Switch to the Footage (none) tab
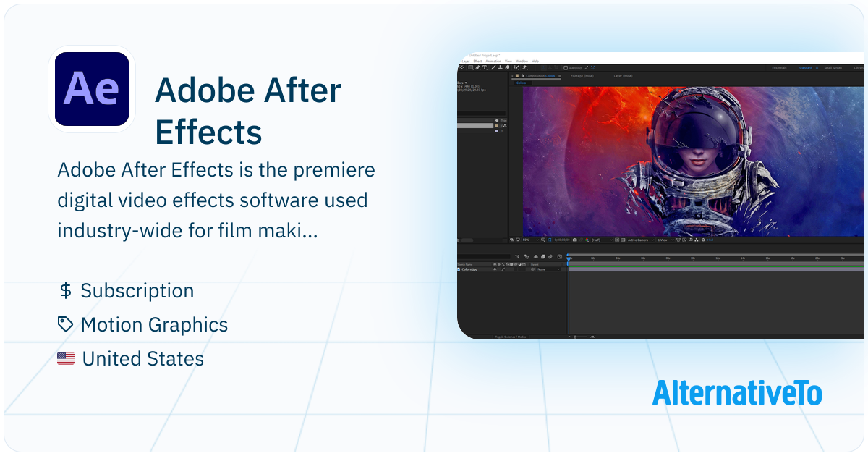868x456 pixels. pos(582,76)
